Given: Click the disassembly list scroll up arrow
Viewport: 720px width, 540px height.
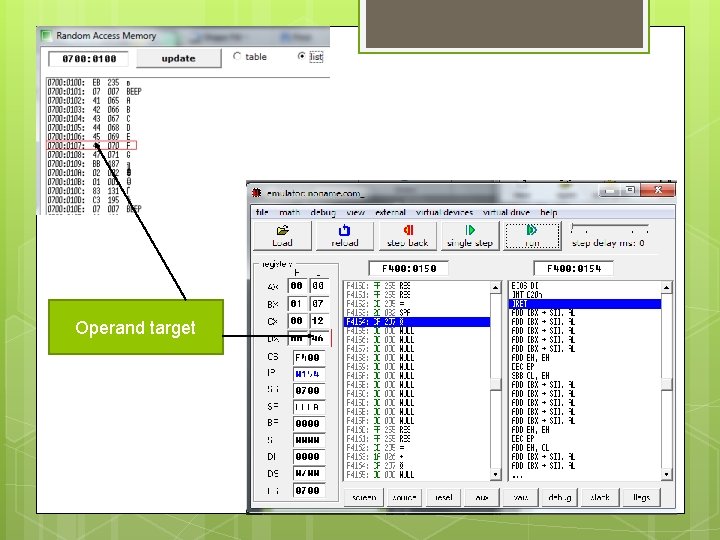Looking at the screenshot, I should pos(666,287).
